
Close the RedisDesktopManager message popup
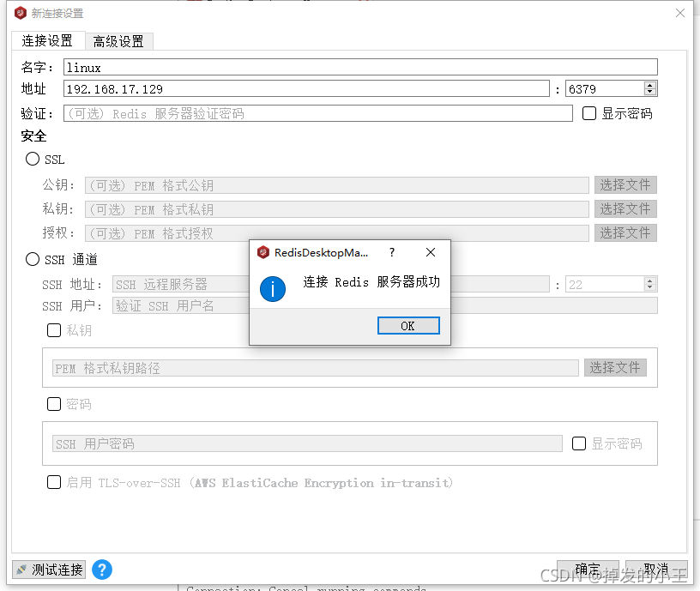[431, 253]
